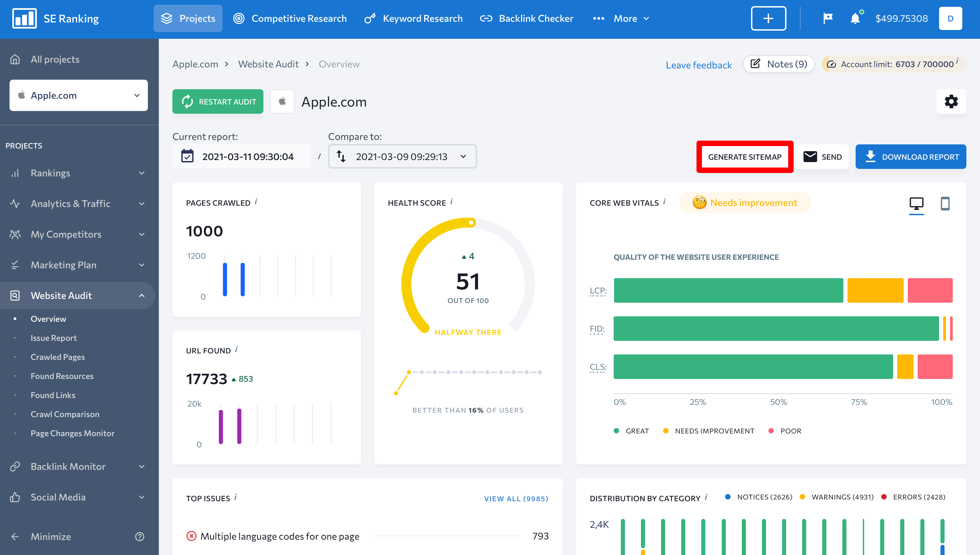
Task: Click the Apple.com favicon beside title
Action: [282, 101]
